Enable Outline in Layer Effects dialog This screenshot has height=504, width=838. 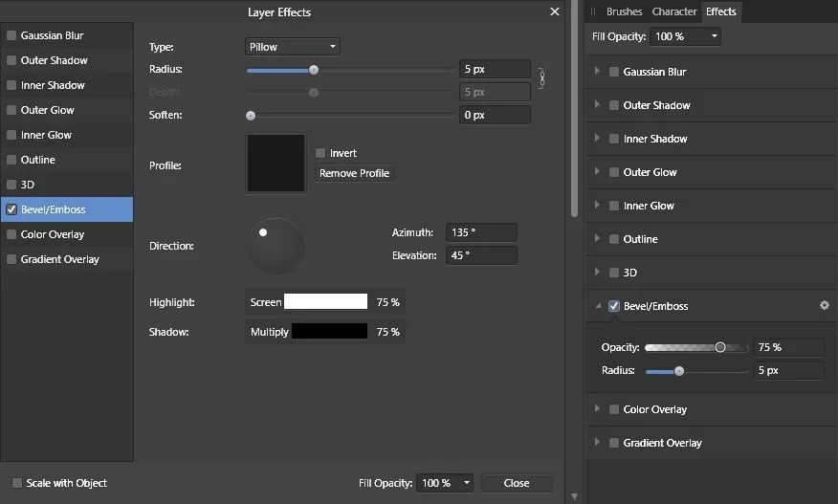[11, 160]
